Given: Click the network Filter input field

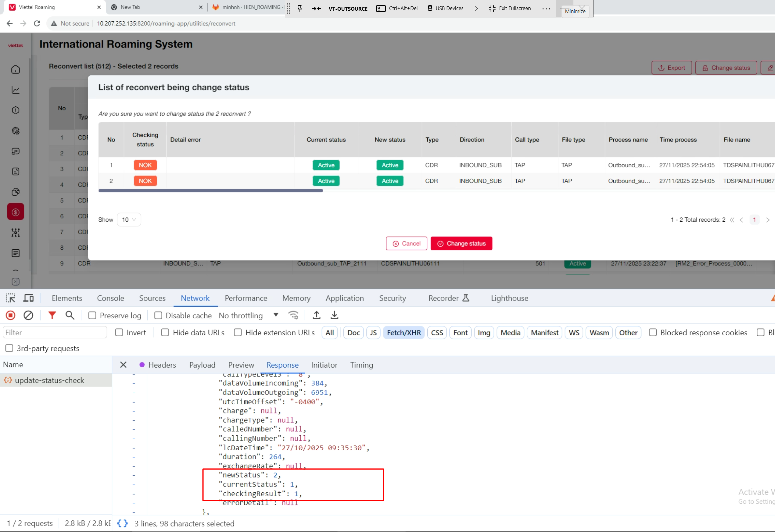Looking at the screenshot, I should click(x=55, y=333).
